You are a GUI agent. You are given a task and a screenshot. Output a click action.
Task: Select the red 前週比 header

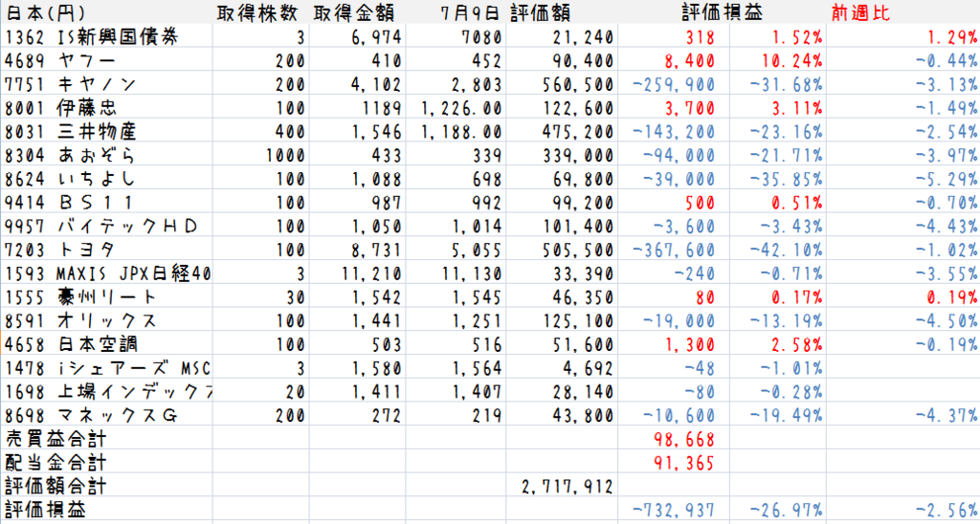(x=861, y=13)
